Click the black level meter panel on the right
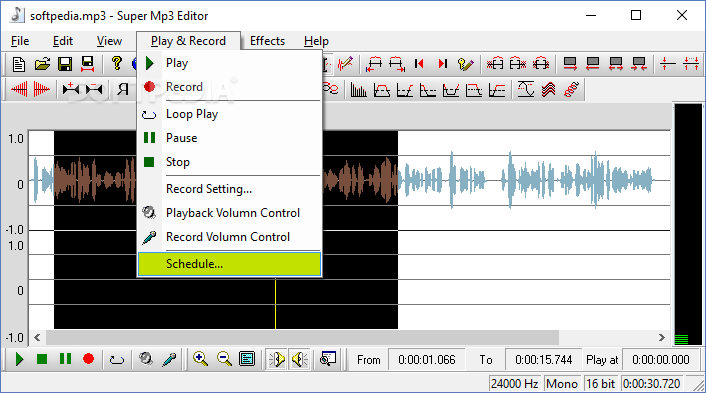Viewport: 706px width, 393px height. pos(688,224)
